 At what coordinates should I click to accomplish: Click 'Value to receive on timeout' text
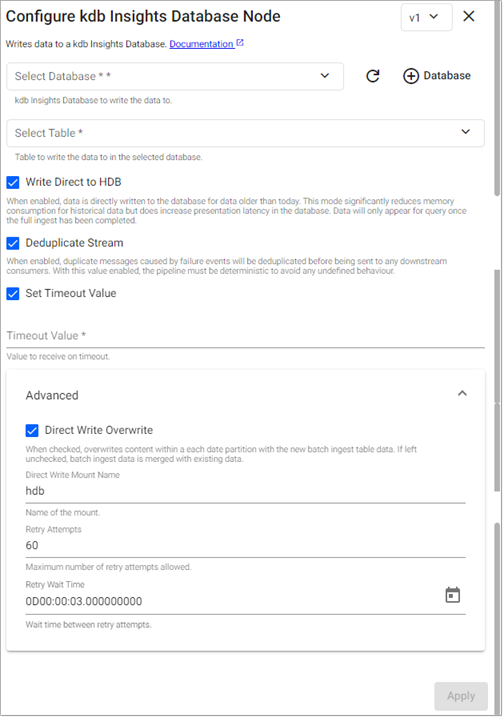coord(58,357)
